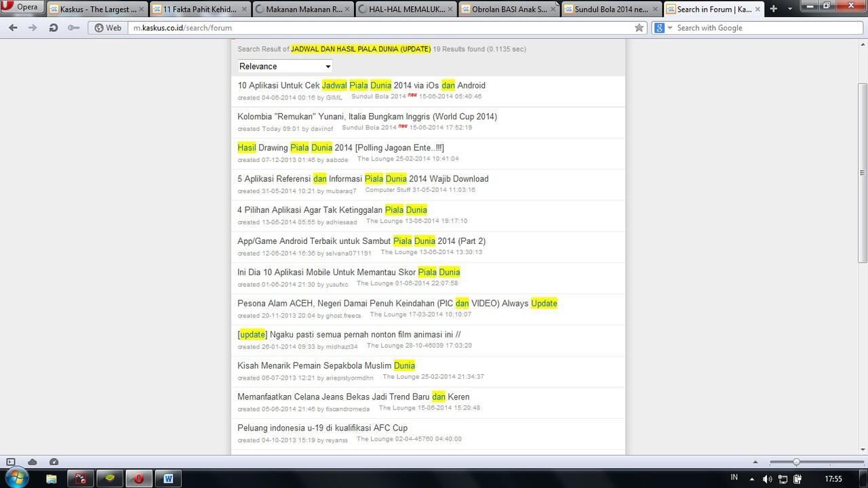Go forward to next page
The width and height of the screenshot is (868, 488).
(x=33, y=28)
